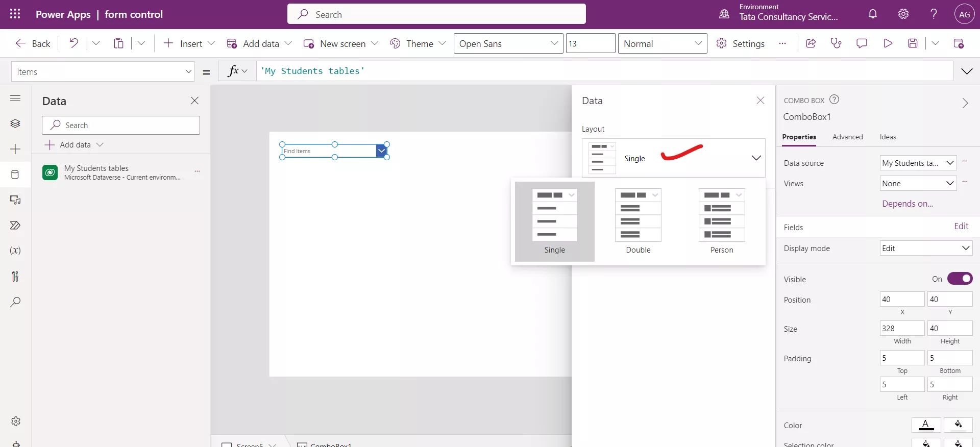This screenshot has width=980, height=447.
Task: Click the share app icon
Action: point(811,43)
